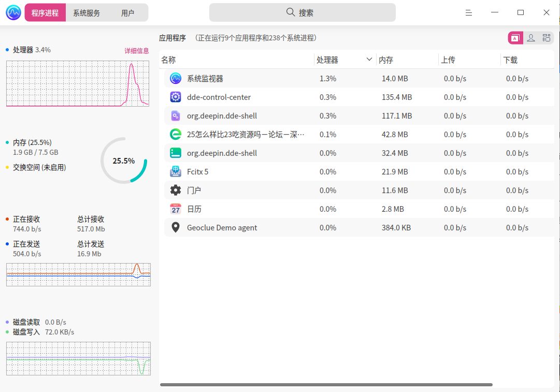Click the Geoclue Demo agent location icon
Screen dimensions: 560x392
[176, 227]
